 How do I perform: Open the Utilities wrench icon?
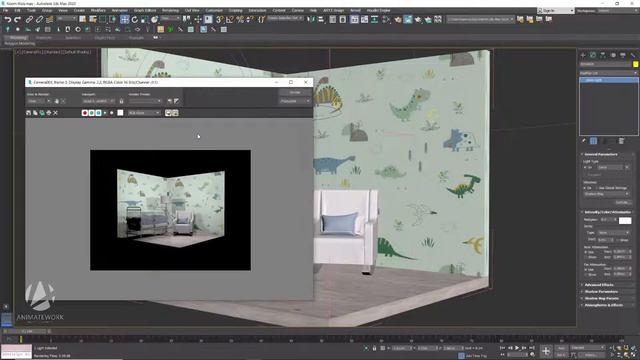[633, 55]
